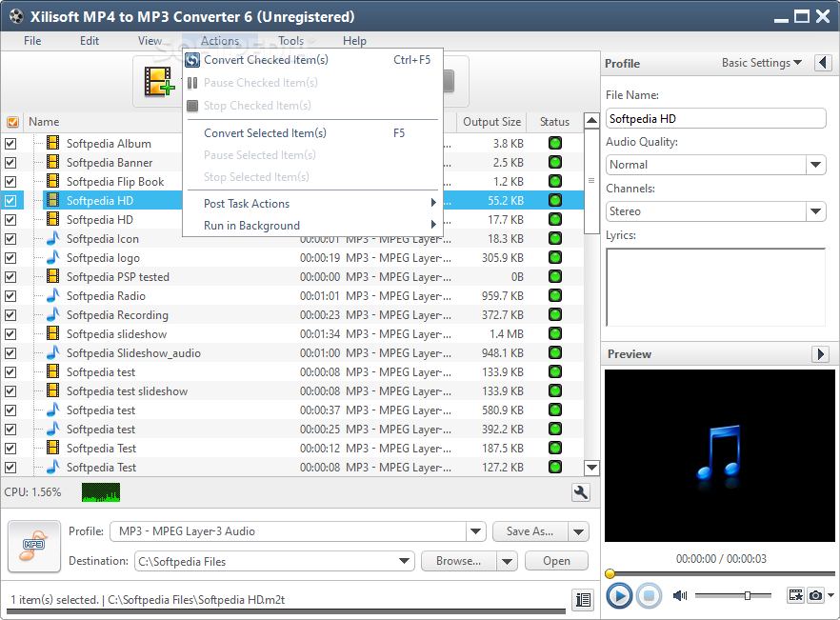
Task: Click the green status icon for Softpedia Slideshow_audio
Action: coord(555,352)
